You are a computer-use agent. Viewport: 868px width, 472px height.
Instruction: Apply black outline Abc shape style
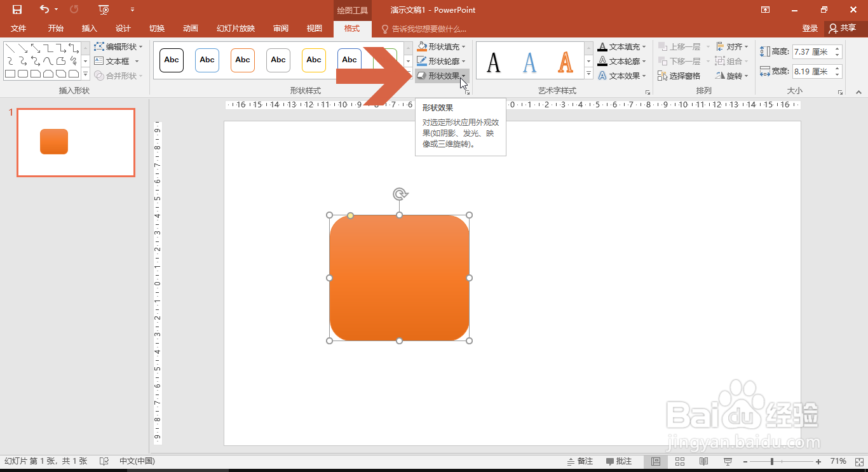tap(172, 60)
